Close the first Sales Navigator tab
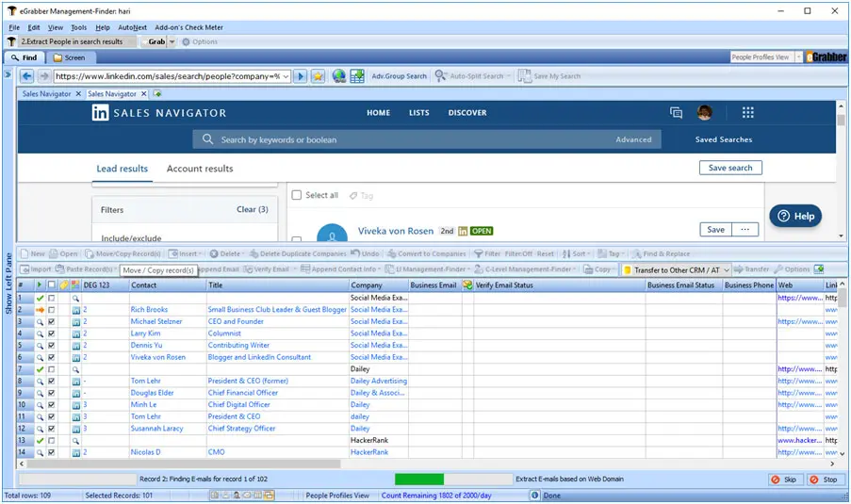Viewport: 851px width, 504px height. (x=78, y=94)
